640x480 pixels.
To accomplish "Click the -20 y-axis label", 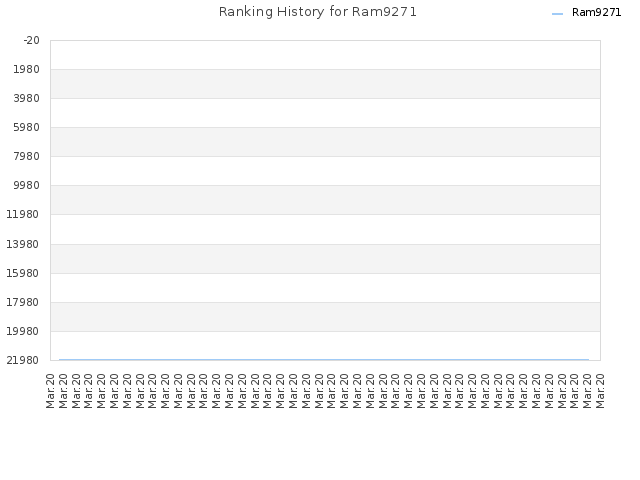I will coord(31,40).
